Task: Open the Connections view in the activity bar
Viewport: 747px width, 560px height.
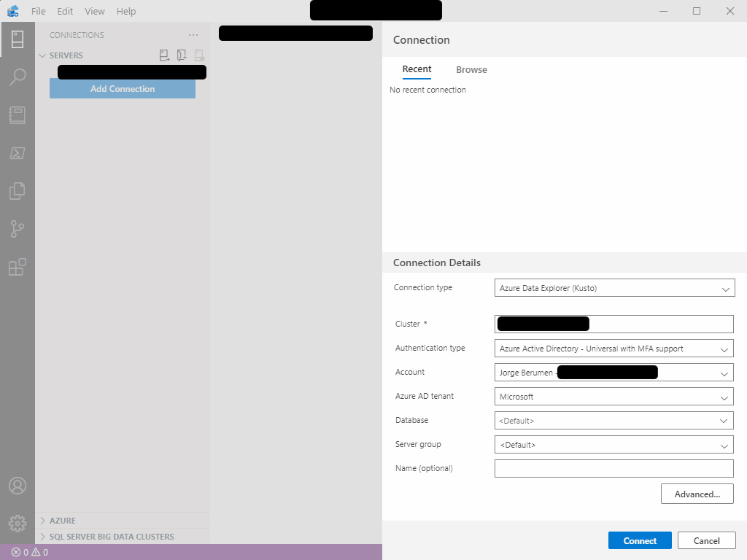Action: point(18,38)
